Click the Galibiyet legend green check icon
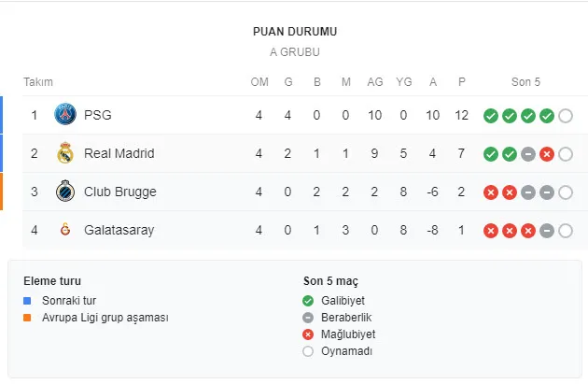 (309, 301)
